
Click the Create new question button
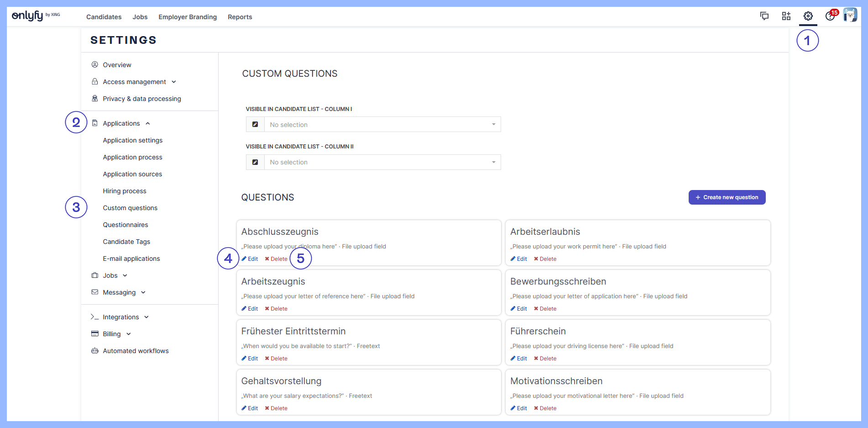click(x=727, y=197)
